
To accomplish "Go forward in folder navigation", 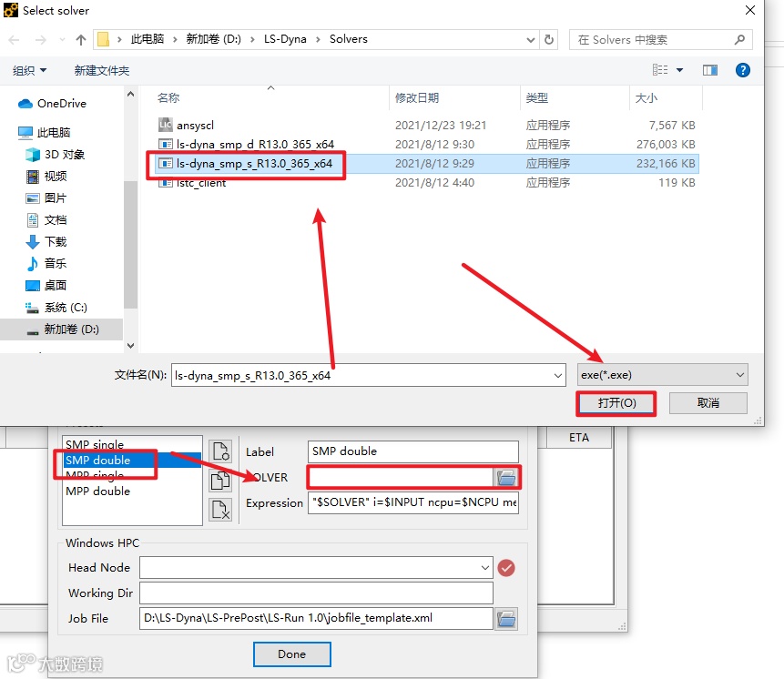I will click(x=40, y=39).
